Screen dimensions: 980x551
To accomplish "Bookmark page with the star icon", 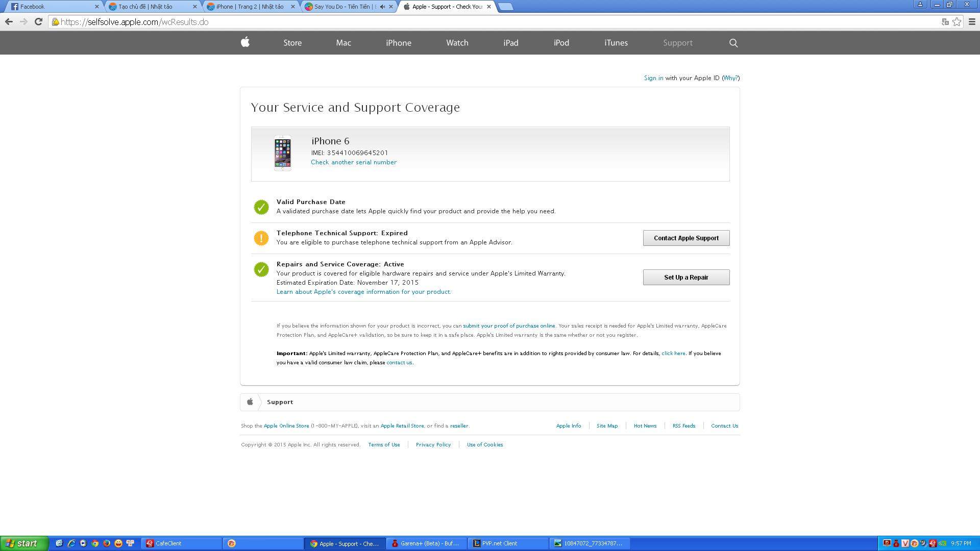I will click(957, 21).
